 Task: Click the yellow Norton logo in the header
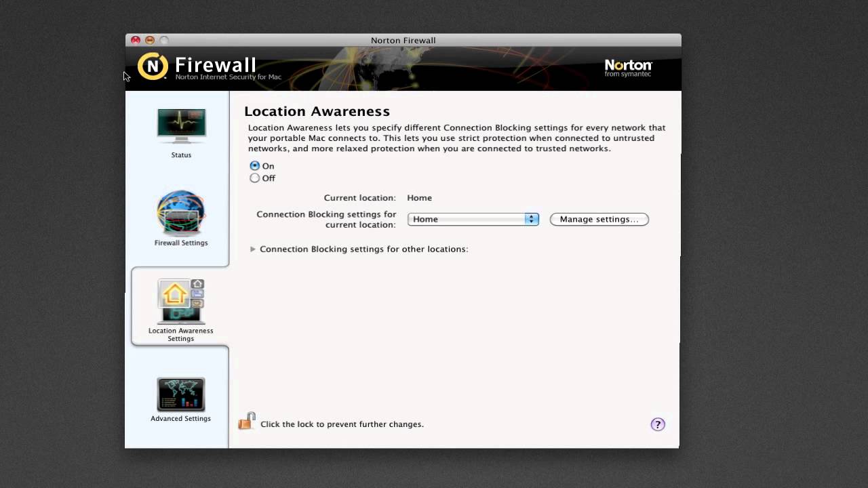[153, 66]
